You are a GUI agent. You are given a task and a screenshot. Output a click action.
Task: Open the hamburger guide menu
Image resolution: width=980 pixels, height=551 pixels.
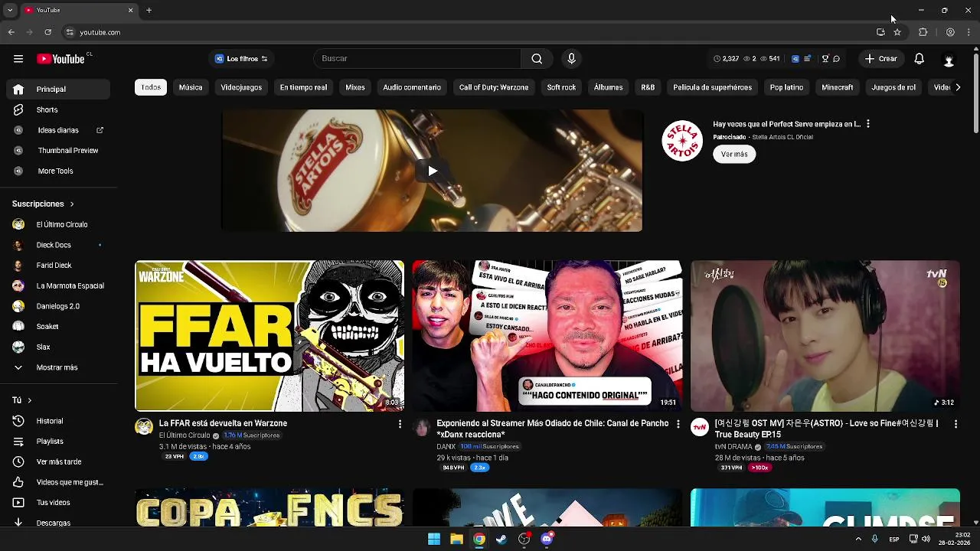click(18, 59)
